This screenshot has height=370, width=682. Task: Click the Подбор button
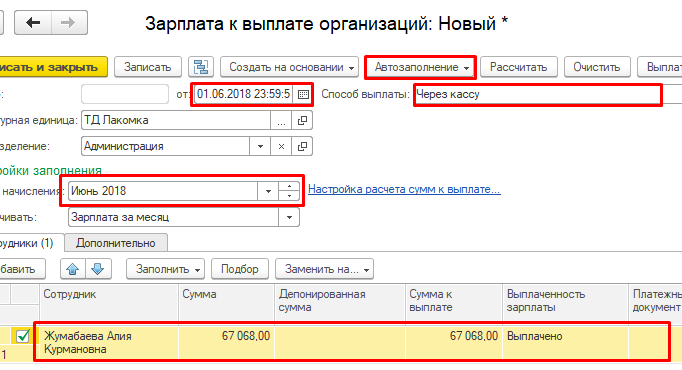tap(240, 269)
